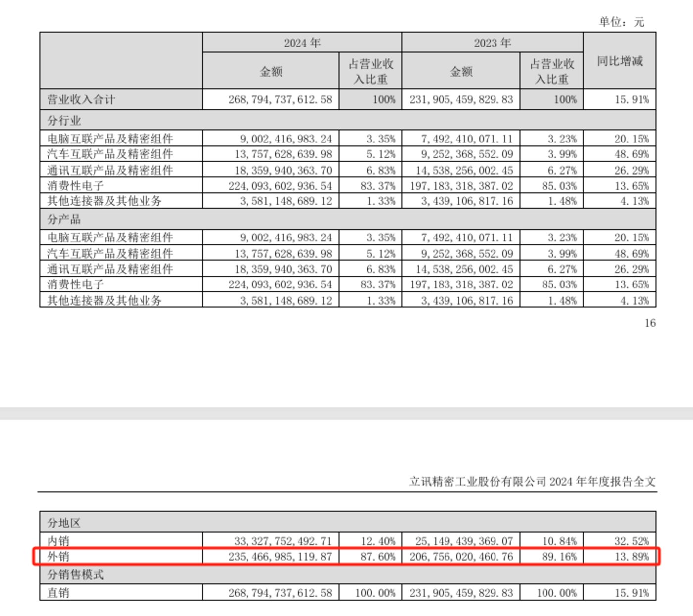Click the 立讯精密 annual report page header
693x616 pixels.
(532, 481)
